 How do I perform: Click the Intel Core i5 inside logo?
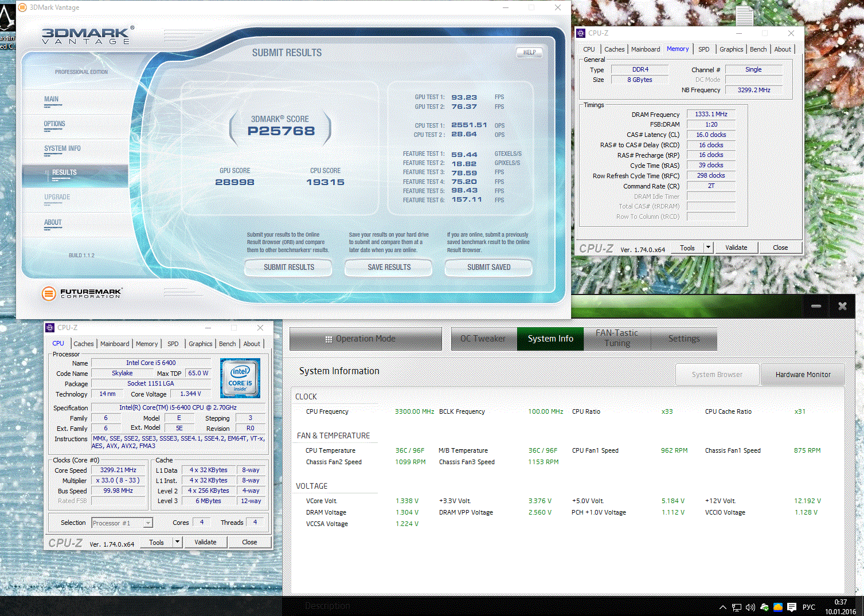click(240, 378)
